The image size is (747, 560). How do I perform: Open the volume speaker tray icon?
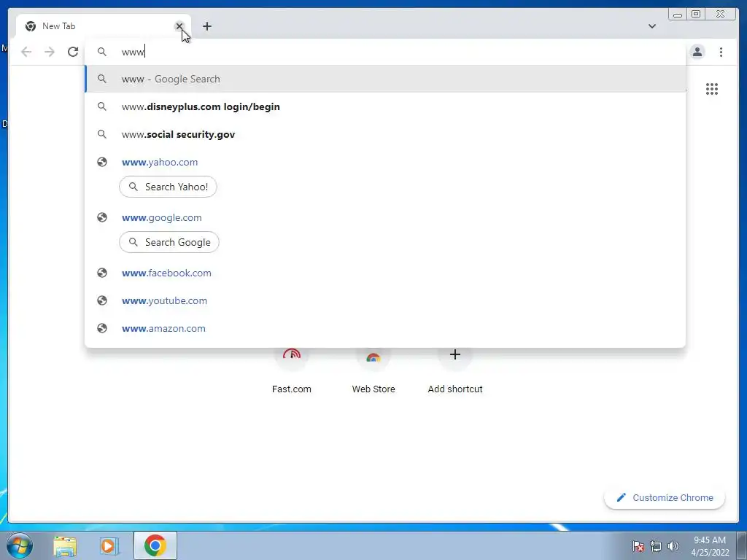[673, 546]
